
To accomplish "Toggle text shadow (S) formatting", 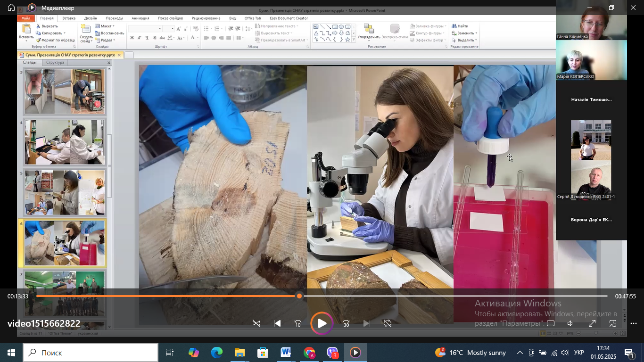I will pyautogui.click(x=155, y=38).
